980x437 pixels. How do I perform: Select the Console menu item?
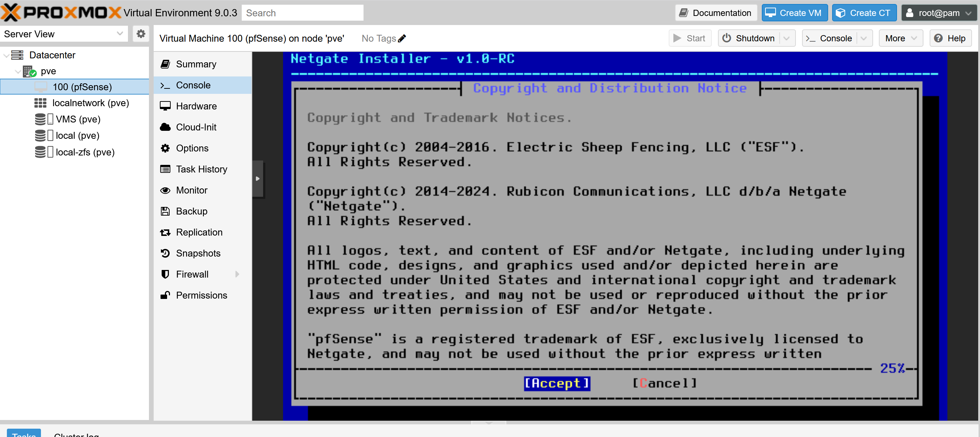(x=203, y=85)
